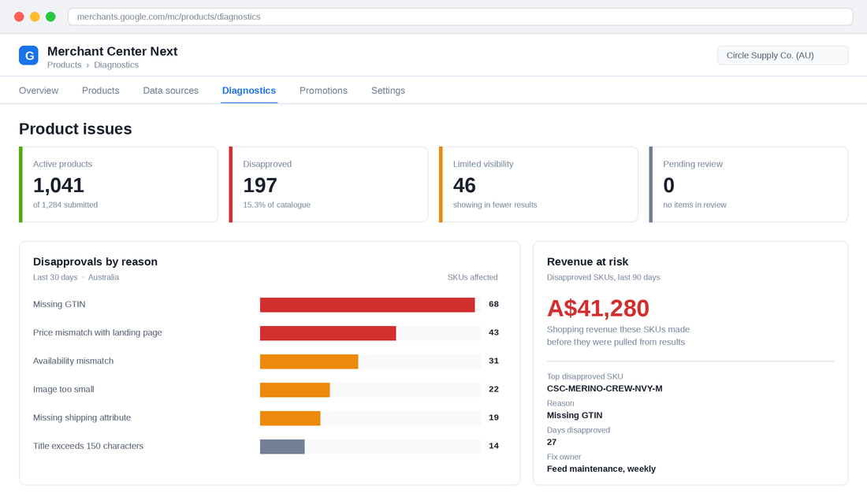867x504 pixels.
Task: Select the Missing GTIN row label
Action: coord(59,305)
